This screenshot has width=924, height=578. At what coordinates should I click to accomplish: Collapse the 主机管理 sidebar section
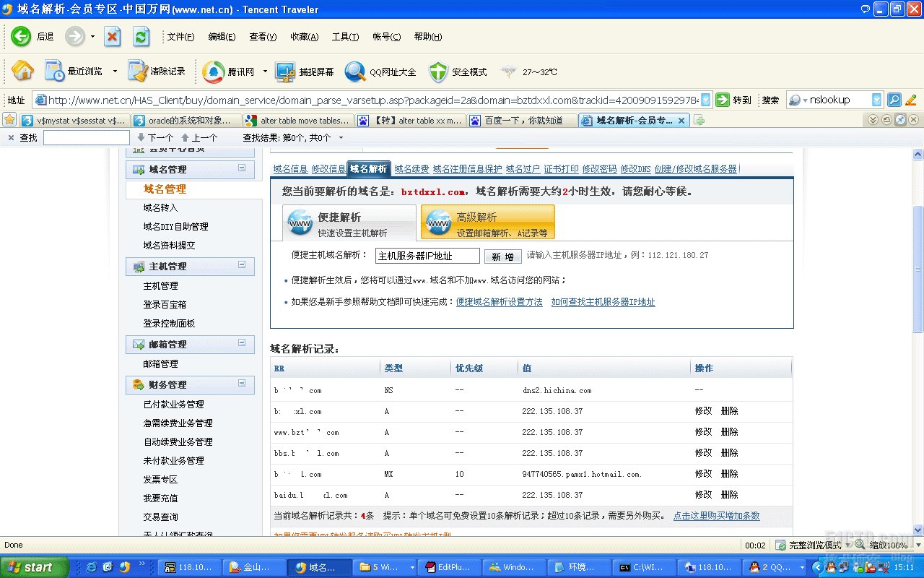point(242,265)
